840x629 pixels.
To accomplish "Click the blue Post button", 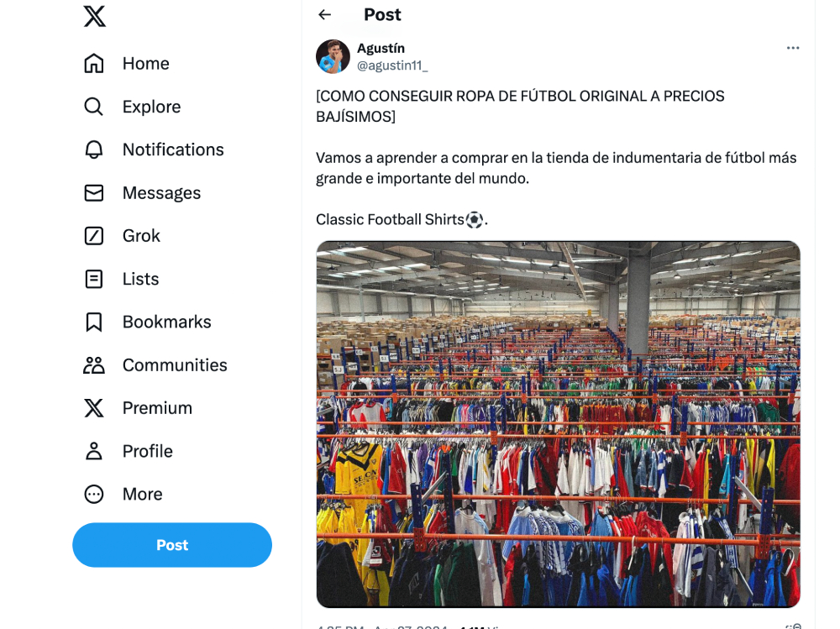I will (172, 545).
